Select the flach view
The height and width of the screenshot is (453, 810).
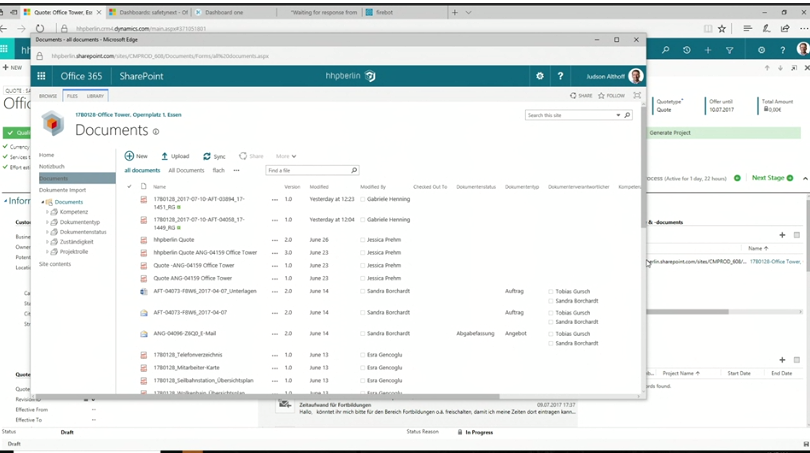coord(219,170)
